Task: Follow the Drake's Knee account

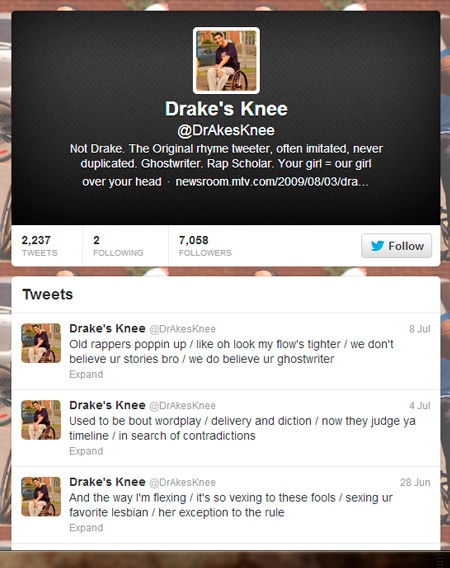Action: coord(396,246)
